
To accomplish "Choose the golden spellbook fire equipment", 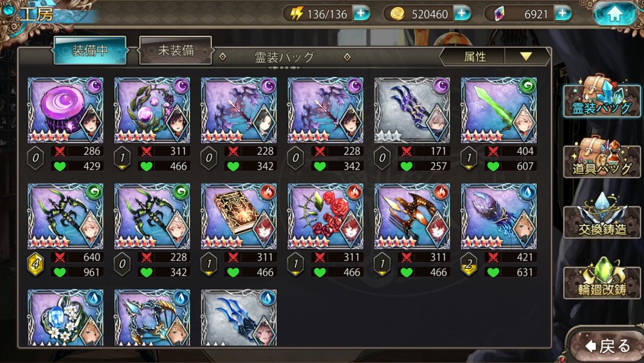I will coord(239,216).
